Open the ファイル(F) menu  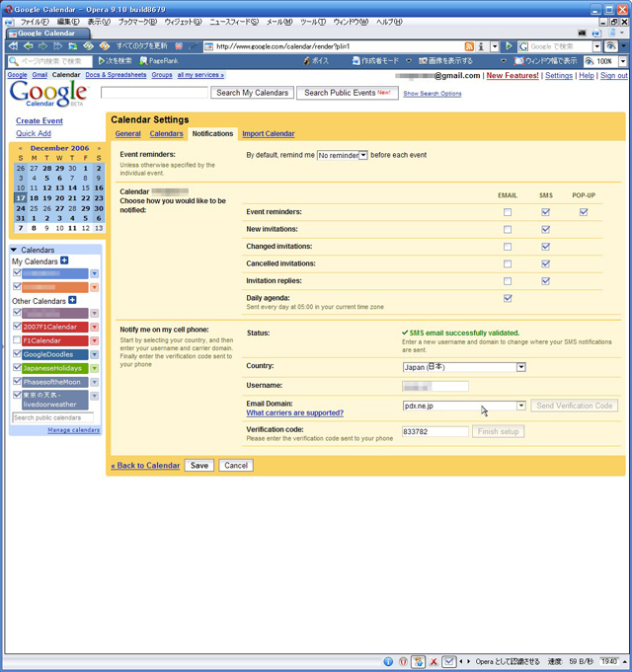(35, 22)
